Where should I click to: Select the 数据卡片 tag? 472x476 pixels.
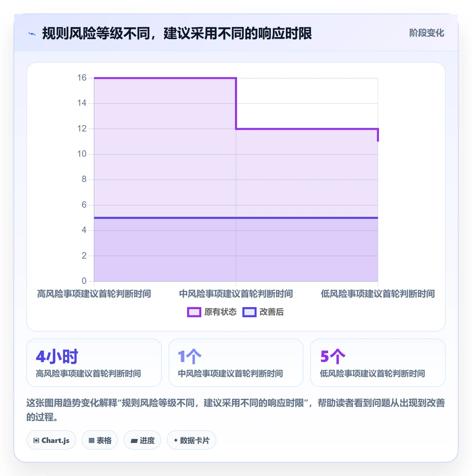point(191,440)
